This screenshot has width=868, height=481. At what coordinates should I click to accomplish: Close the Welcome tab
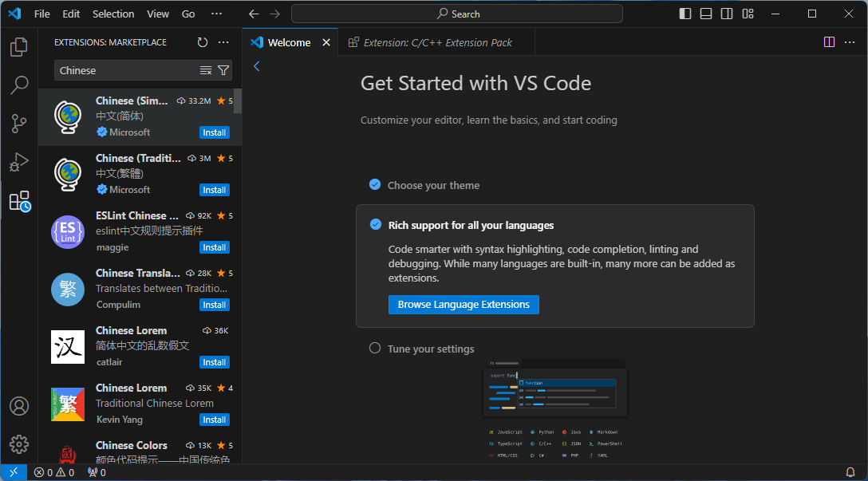click(326, 42)
